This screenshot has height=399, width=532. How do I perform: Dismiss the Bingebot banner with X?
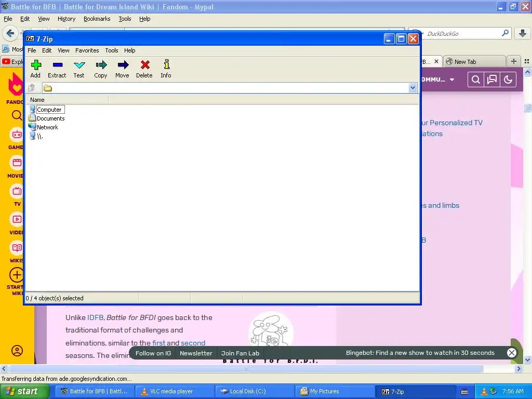[x=512, y=353]
